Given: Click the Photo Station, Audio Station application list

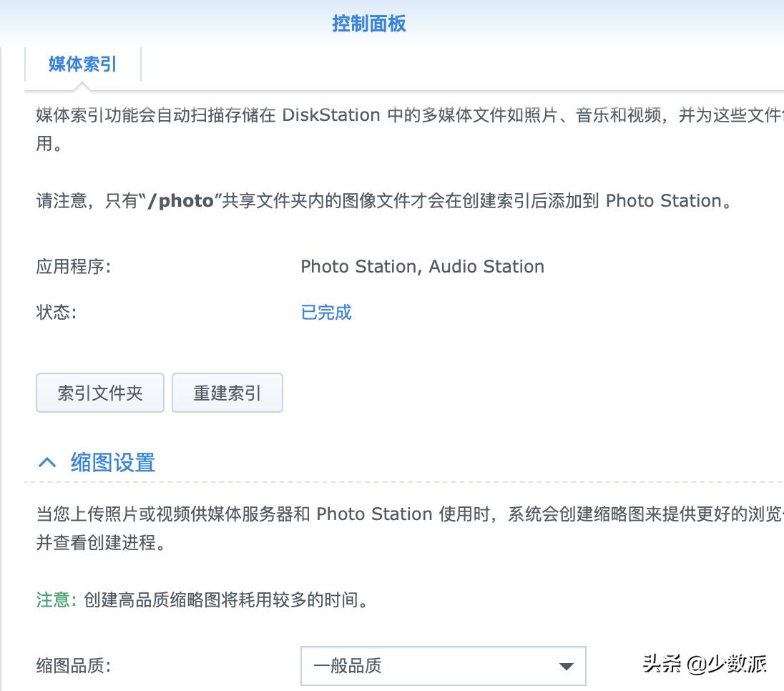Looking at the screenshot, I should (423, 266).
